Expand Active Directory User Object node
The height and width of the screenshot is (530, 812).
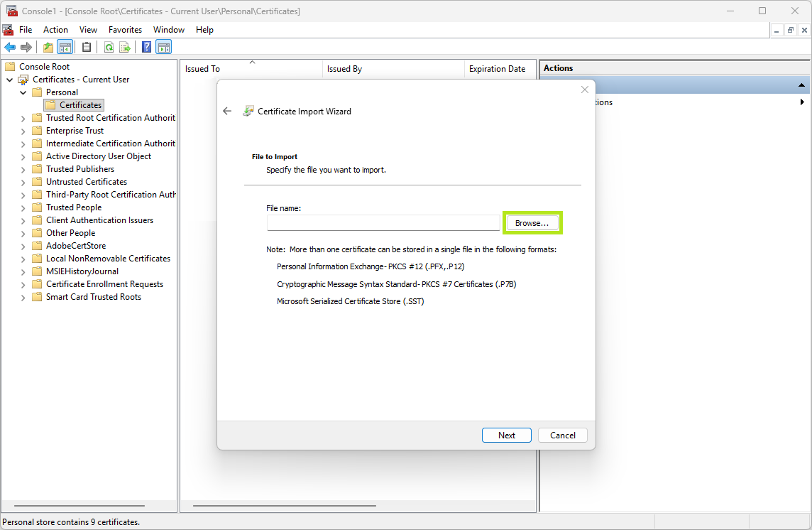coord(23,156)
